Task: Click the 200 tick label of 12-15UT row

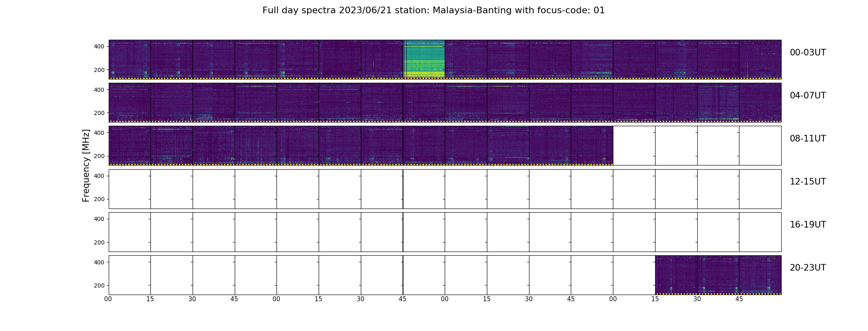Action: pos(99,199)
